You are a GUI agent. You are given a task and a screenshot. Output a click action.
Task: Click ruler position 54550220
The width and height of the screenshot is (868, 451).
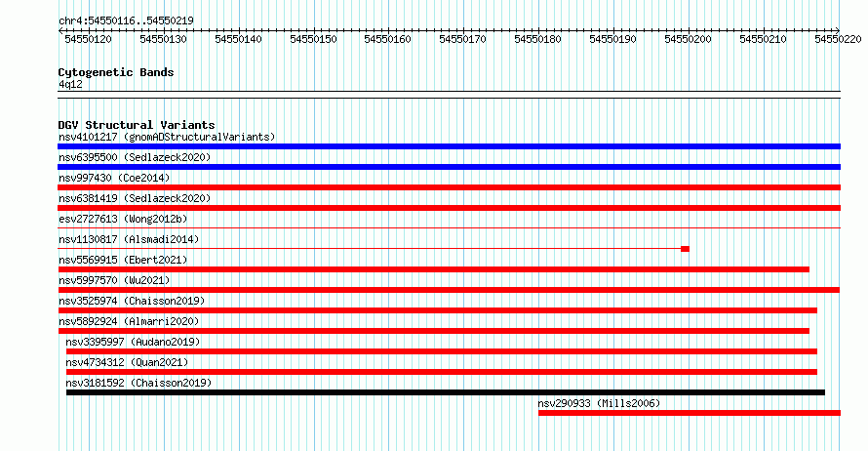coord(838,39)
